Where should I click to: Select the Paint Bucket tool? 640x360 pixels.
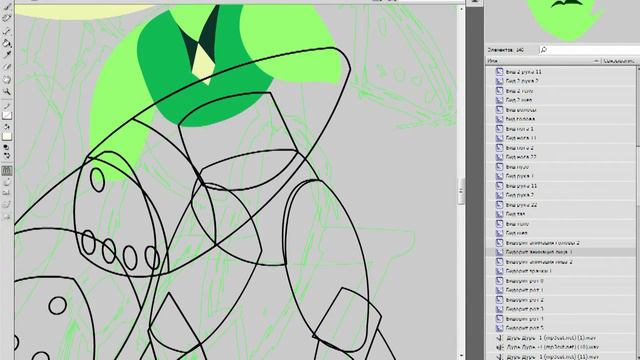pyautogui.click(x=7, y=43)
